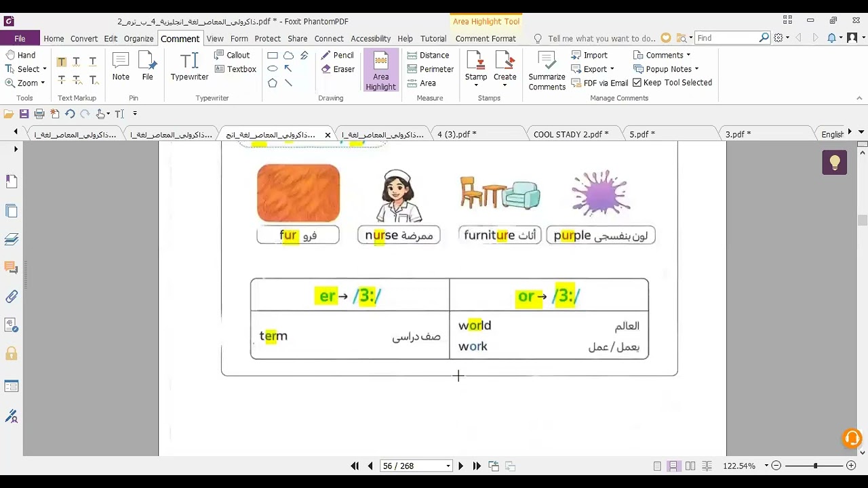
Task: Toggle the yellow lightbulb tips button
Action: coord(835,163)
